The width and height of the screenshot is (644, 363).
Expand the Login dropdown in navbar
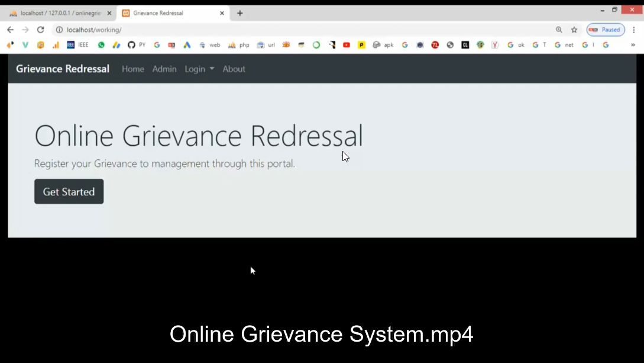199,69
